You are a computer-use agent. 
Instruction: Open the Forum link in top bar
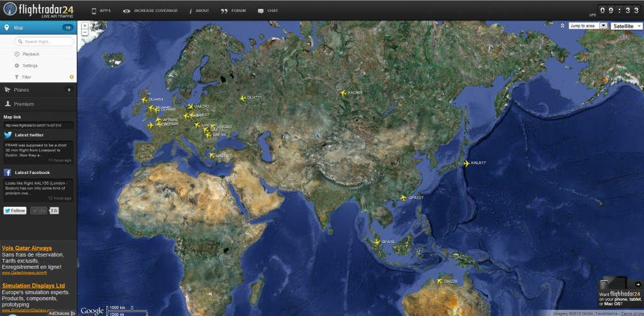233,11
